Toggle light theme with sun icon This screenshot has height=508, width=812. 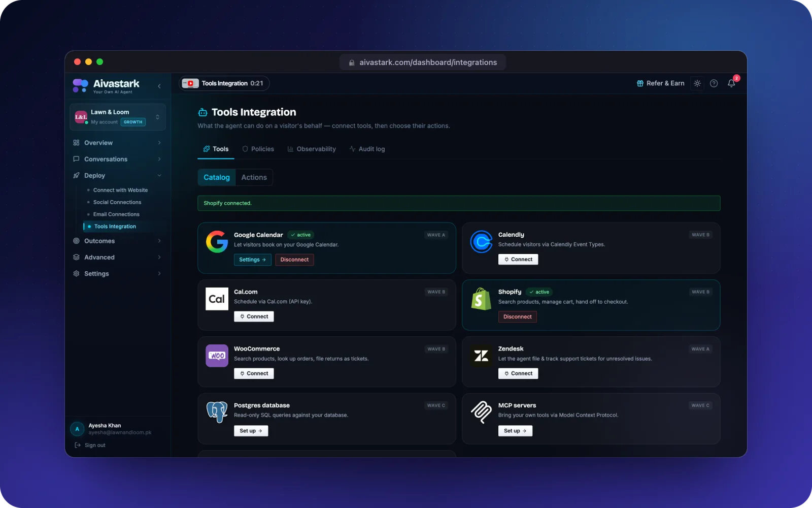point(697,83)
